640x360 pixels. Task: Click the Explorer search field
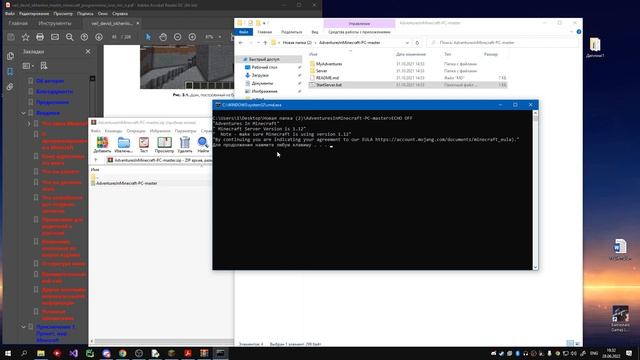pyautogui.click(x=502, y=42)
